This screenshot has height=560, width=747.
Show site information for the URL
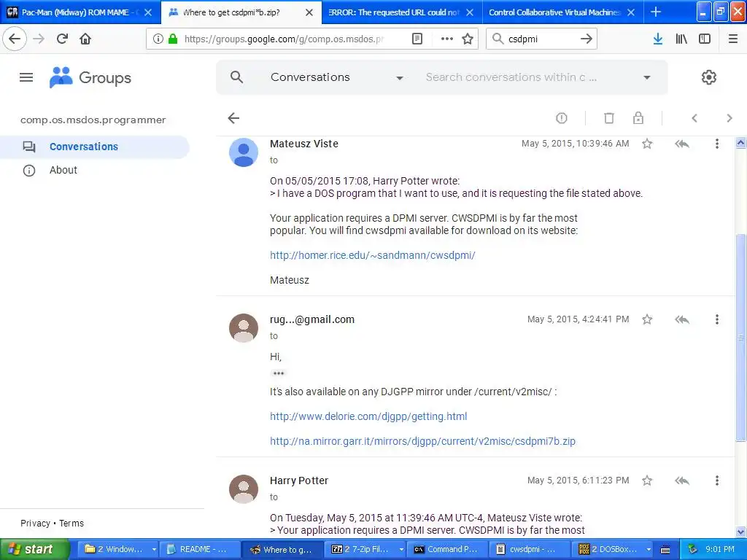coord(158,39)
